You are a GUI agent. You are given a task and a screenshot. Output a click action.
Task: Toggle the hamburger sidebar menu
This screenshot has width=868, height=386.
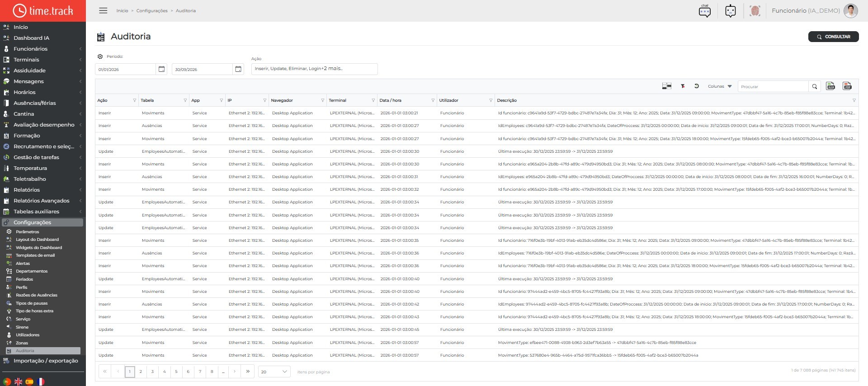(103, 10)
